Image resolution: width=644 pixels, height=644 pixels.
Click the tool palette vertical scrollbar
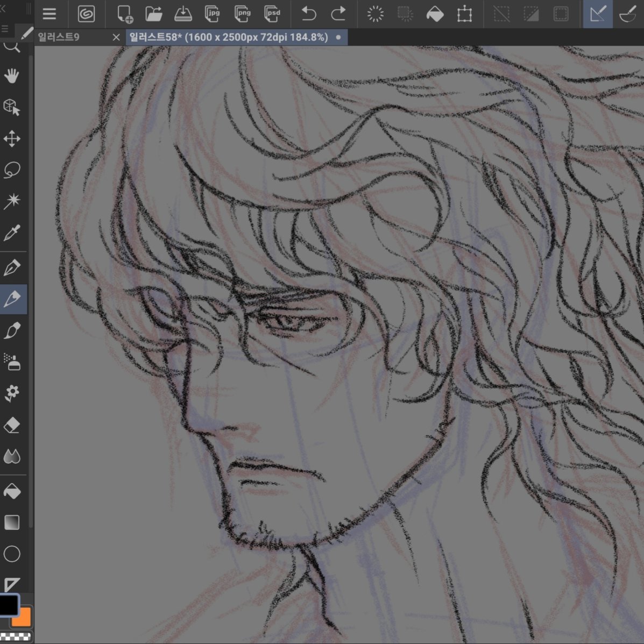pos(31,291)
